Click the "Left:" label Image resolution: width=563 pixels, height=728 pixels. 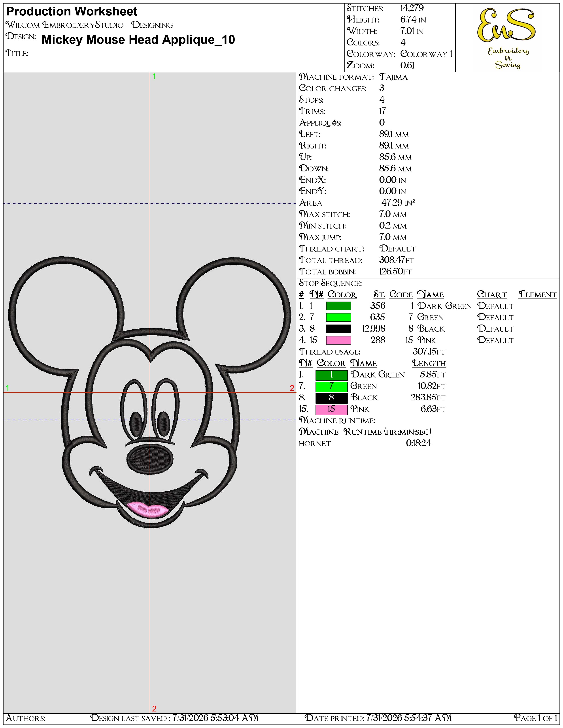[x=310, y=134]
